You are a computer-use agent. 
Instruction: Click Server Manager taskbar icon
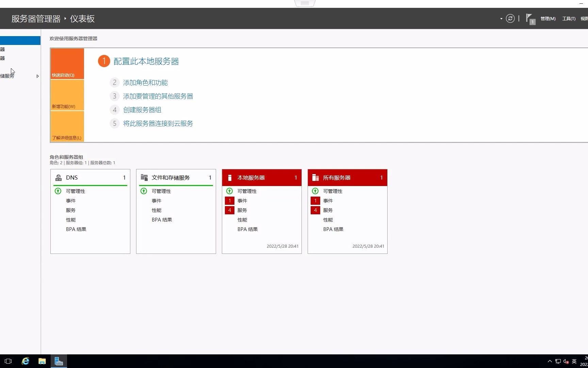59,361
